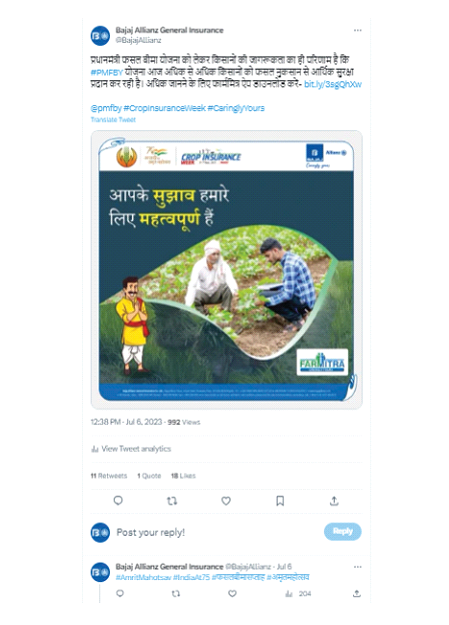449x625 pixels.
Task: Open the crop insurance image in tweet
Action: click(226, 270)
